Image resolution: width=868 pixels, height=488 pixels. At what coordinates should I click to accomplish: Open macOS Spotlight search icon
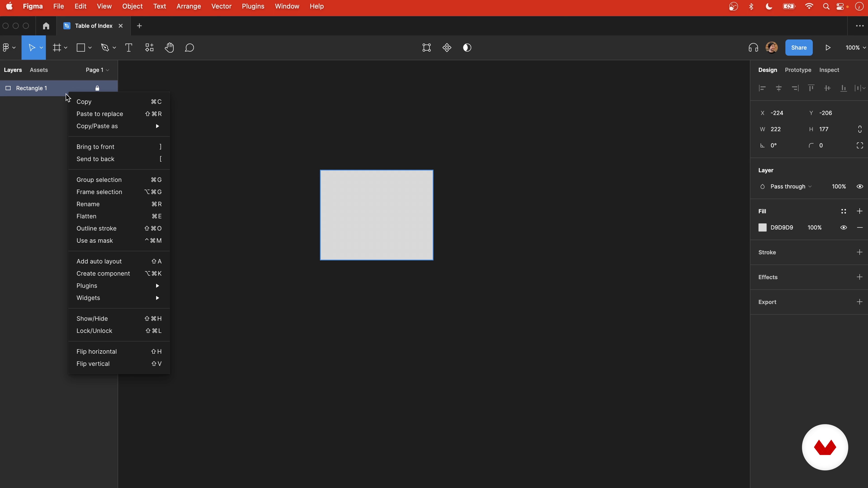point(826,6)
